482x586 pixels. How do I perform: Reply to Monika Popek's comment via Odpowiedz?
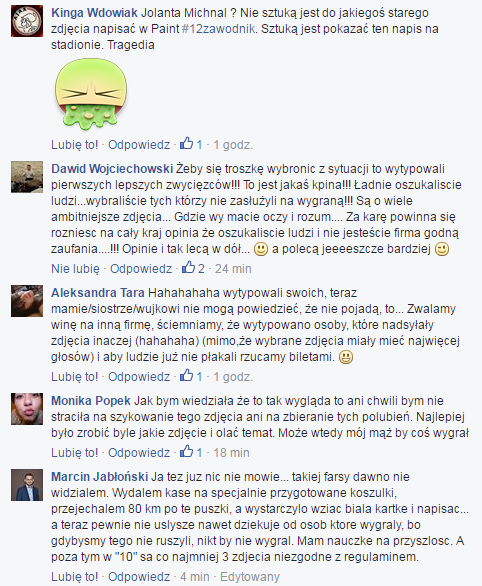point(139,453)
